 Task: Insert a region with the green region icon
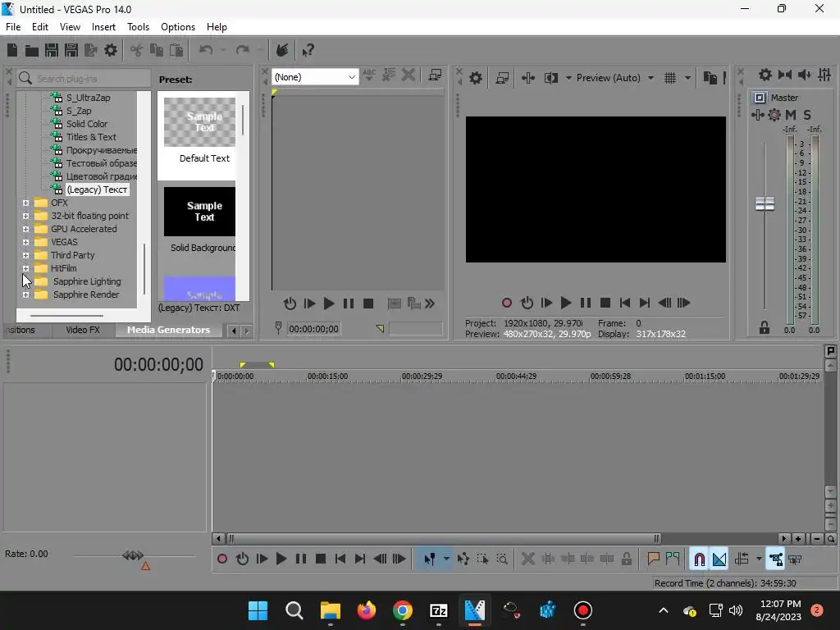(673, 559)
